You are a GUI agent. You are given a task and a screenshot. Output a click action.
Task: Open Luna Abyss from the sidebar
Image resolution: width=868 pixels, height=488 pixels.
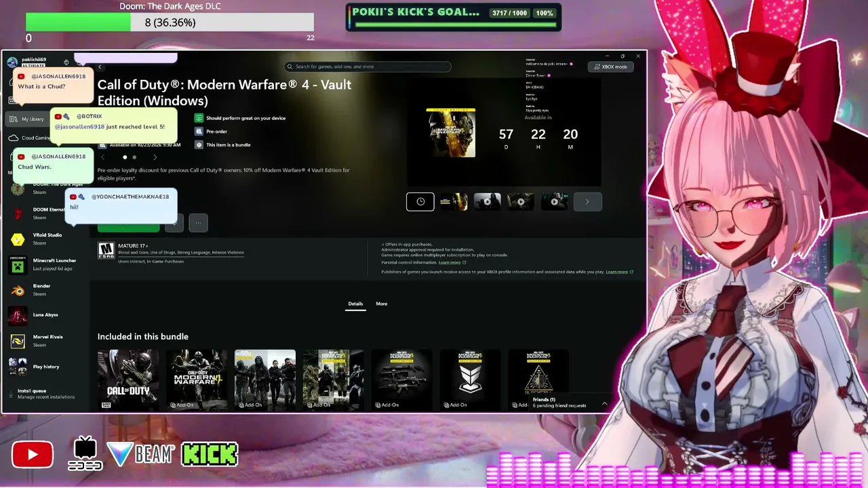coord(45,315)
